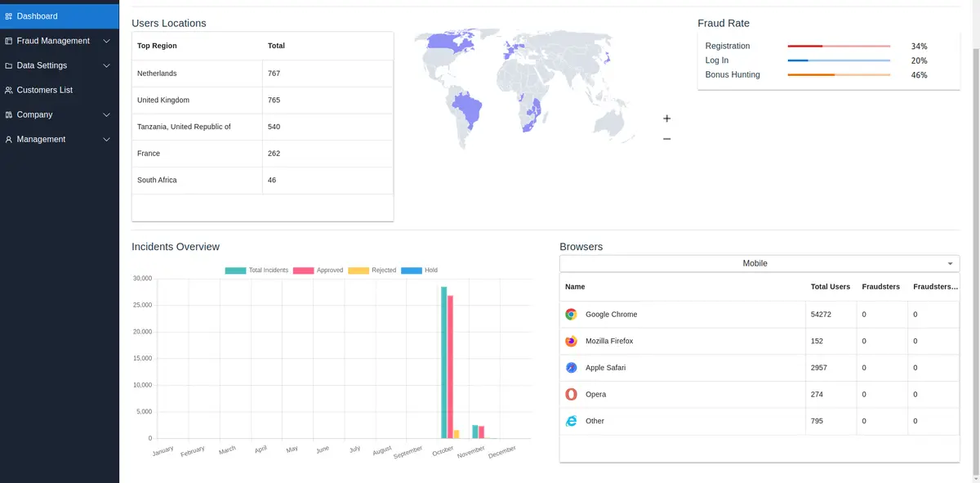Open Customers List from the sidebar

[x=45, y=90]
